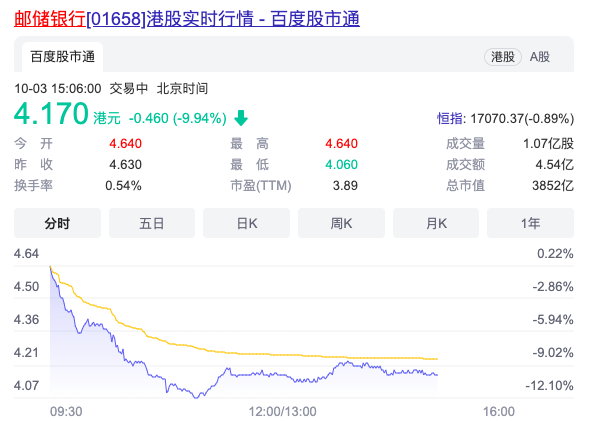The height and width of the screenshot is (421, 600).
Task: Select the 分时 chart tab
Action: tap(57, 223)
